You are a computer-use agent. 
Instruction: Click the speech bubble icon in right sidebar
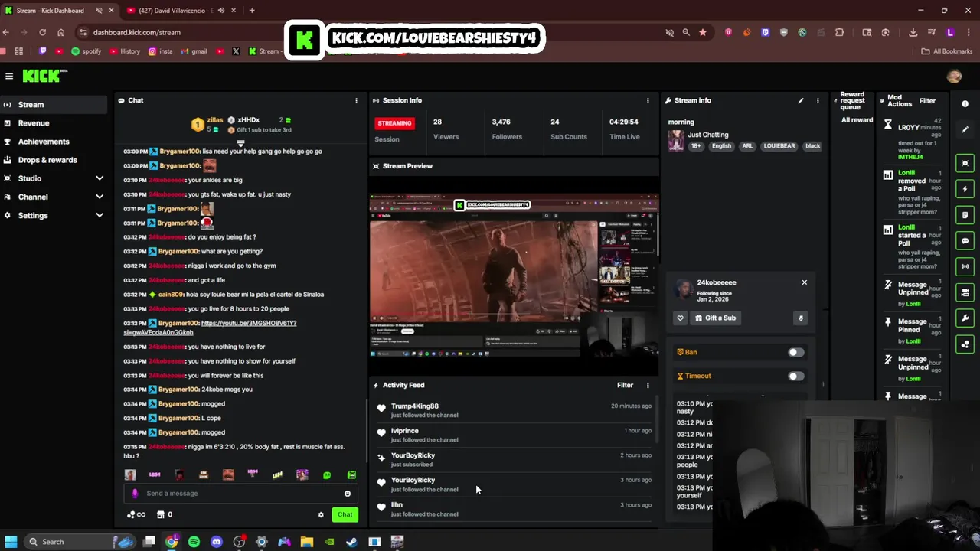(x=965, y=241)
